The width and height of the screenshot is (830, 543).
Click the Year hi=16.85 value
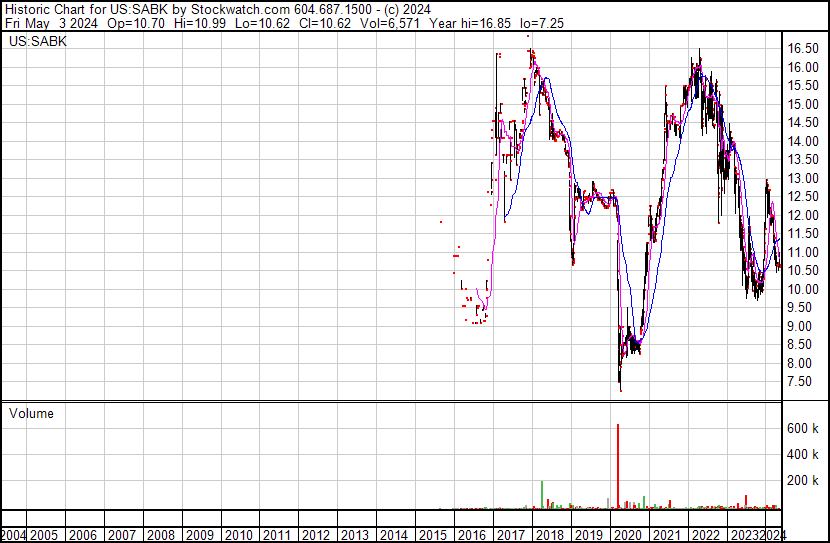tap(470, 23)
